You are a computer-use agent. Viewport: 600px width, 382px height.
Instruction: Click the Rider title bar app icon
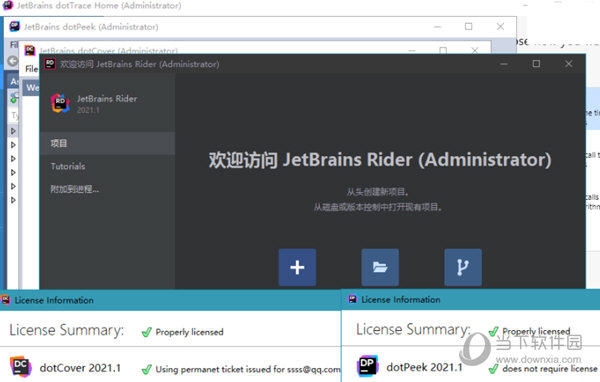(50, 64)
